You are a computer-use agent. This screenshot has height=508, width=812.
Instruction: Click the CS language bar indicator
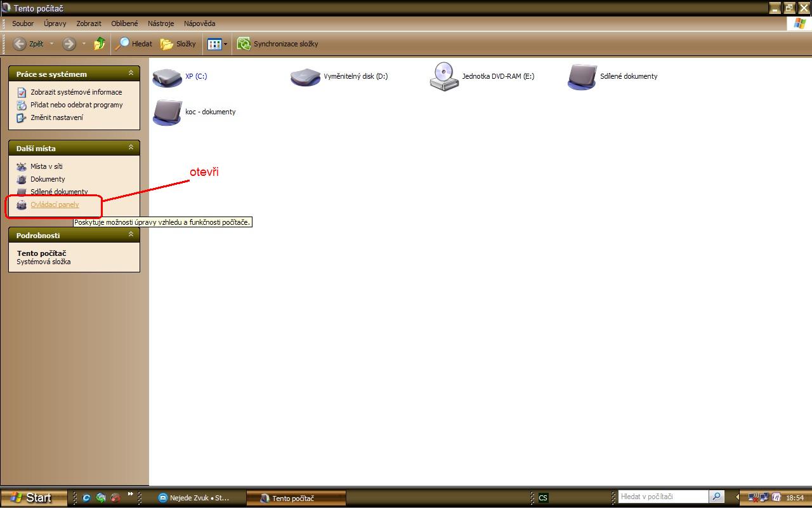[x=543, y=498]
